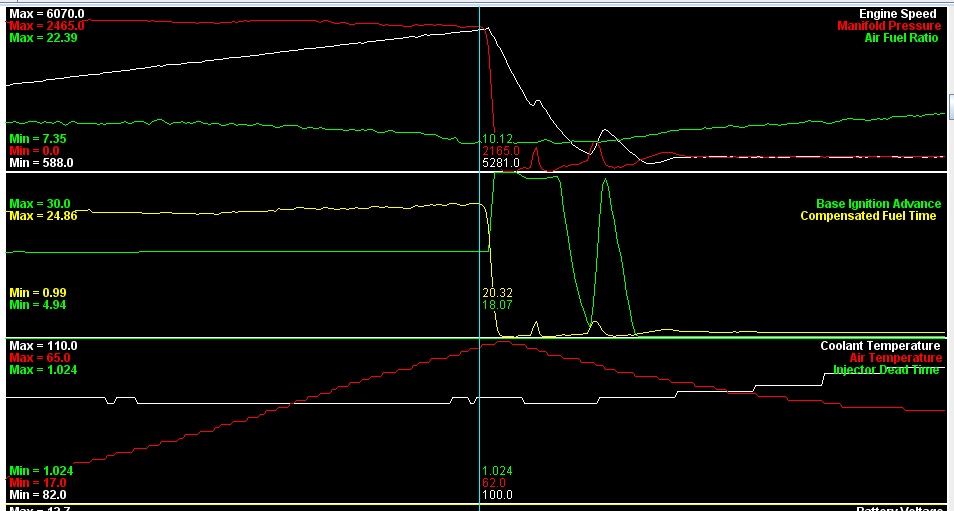Screen dimensions: 954x511
Task: Click the cursor value 100.0 in bottom graph
Action: point(497,494)
